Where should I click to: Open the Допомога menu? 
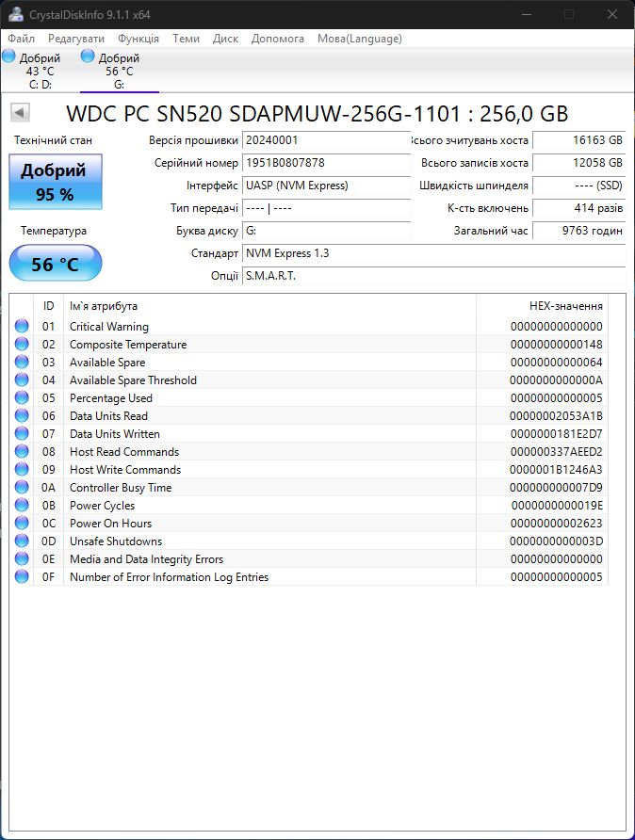click(x=278, y=39)
